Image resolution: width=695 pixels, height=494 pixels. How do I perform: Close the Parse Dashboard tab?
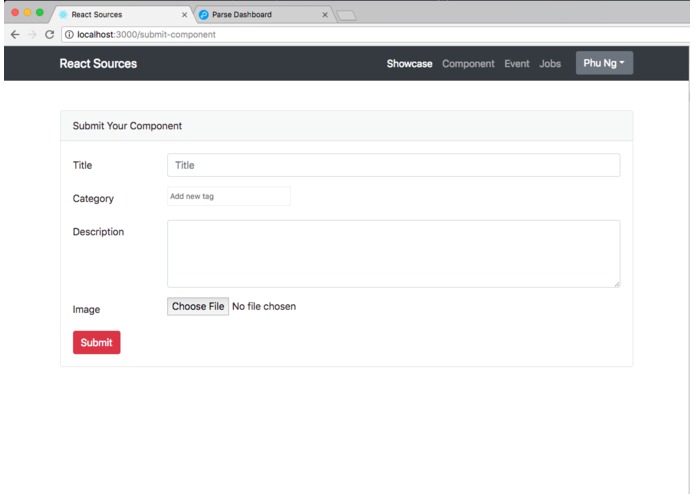point(325,15)
